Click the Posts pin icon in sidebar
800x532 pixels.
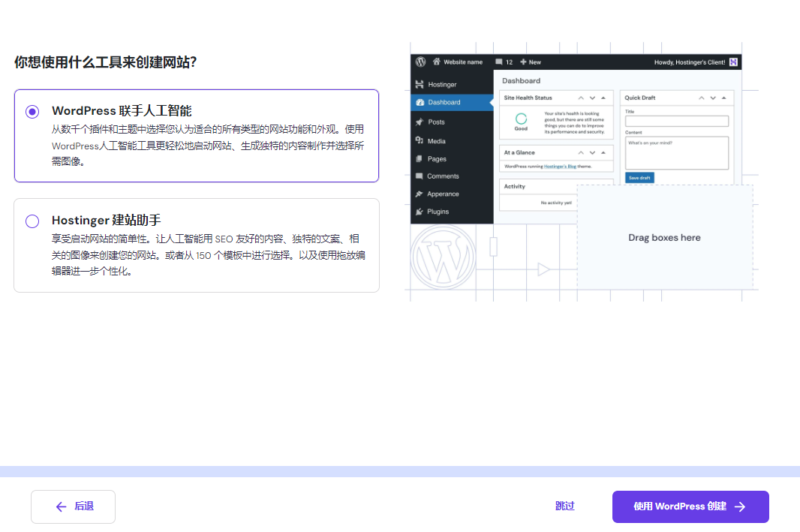point(420,122)
